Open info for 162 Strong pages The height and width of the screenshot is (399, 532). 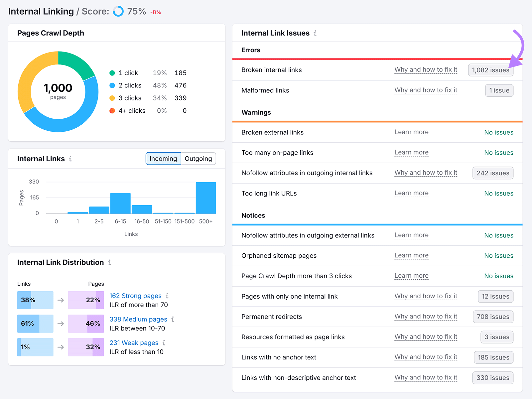(x=167, y=296)
